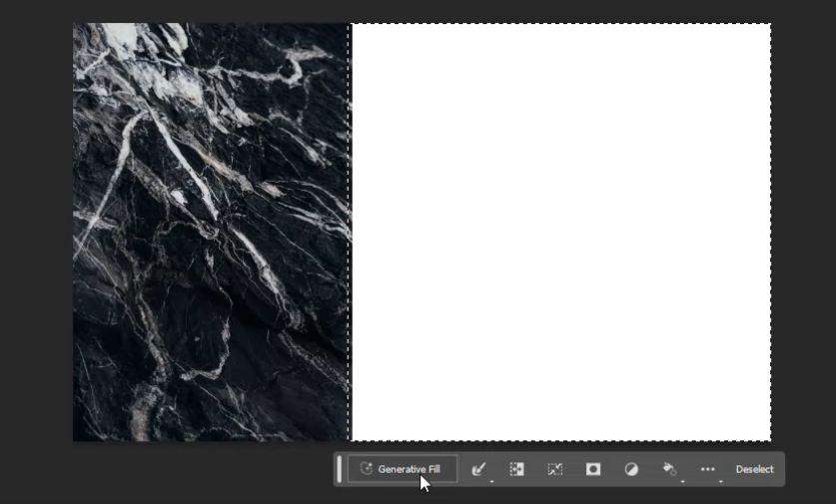
Task: Click the Generative Fill button
Action: click(403, 469)
